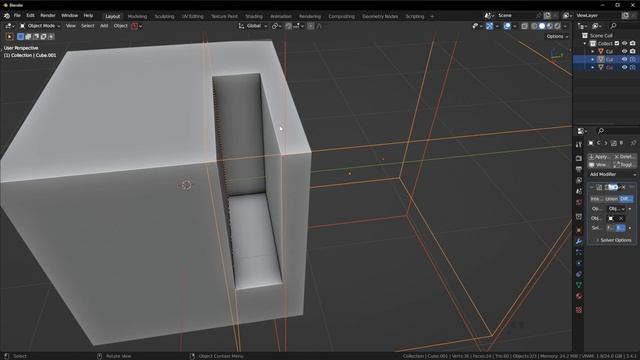This screenshot has width=640, height=360.
Task: Open the Help menu
Action: tap(88, 16)
